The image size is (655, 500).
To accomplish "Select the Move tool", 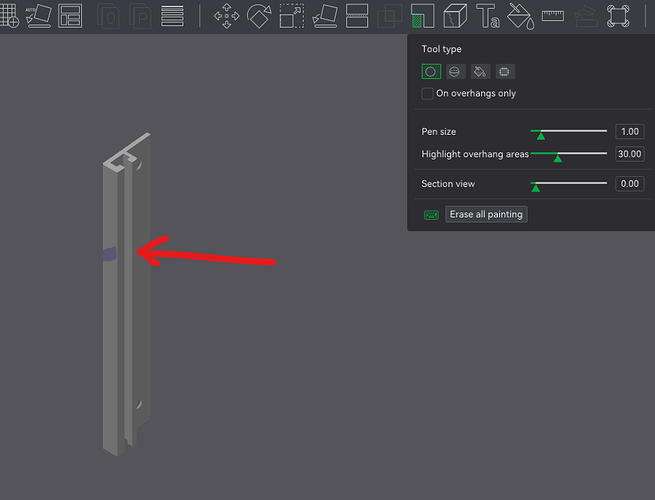I will tap(226, 16).
